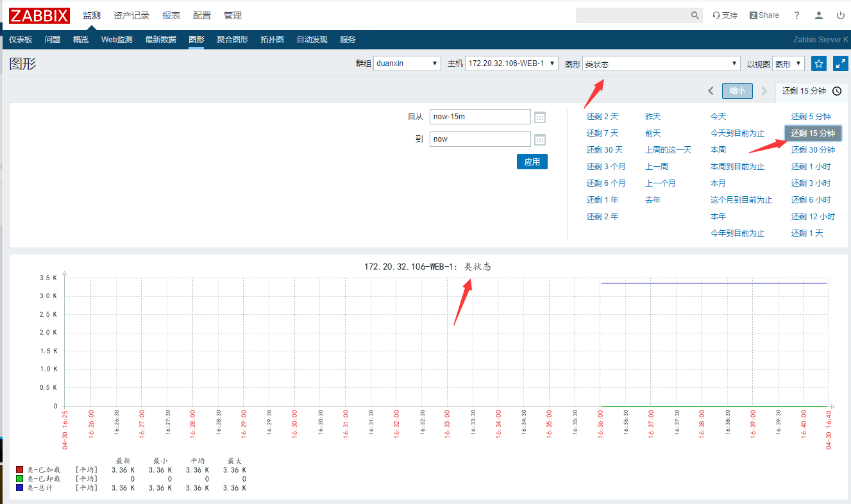Click the red 类-已加载 legend swatch
The image size is (851, 504).
[19, 470]
